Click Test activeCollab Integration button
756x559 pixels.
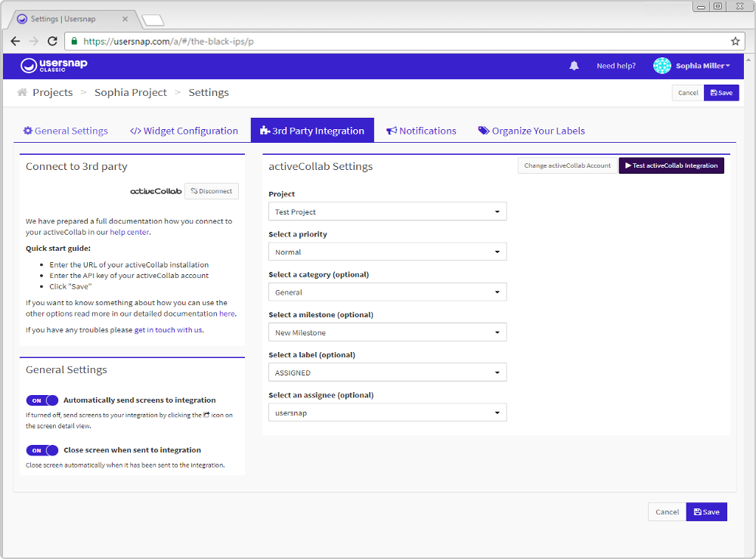(x=671, y=165)
